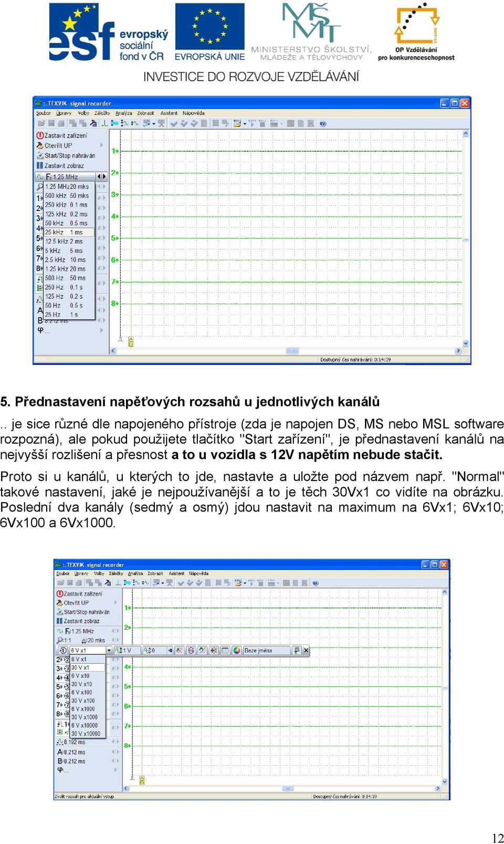
Task: Open Soubor menu in upper window
Action: pos(43,113)
